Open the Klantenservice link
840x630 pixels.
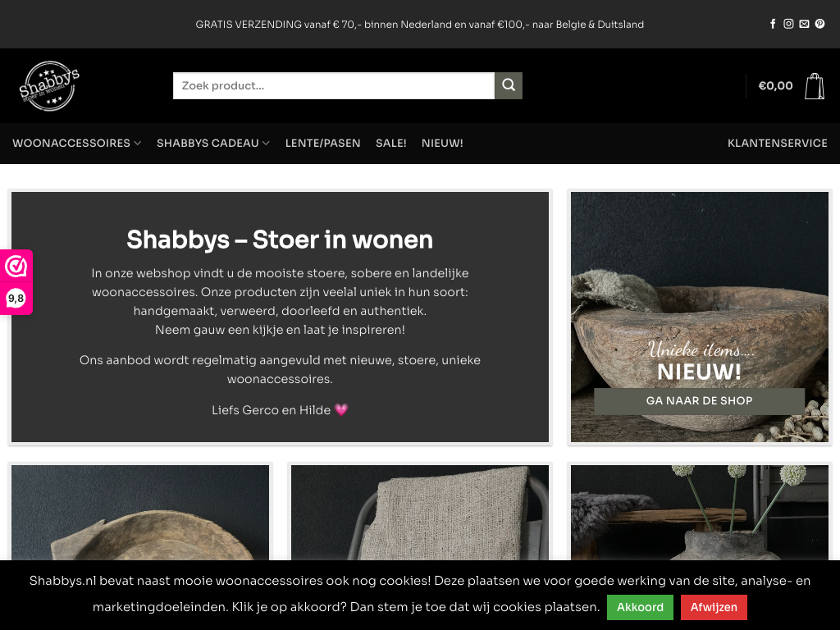point(777,143)
